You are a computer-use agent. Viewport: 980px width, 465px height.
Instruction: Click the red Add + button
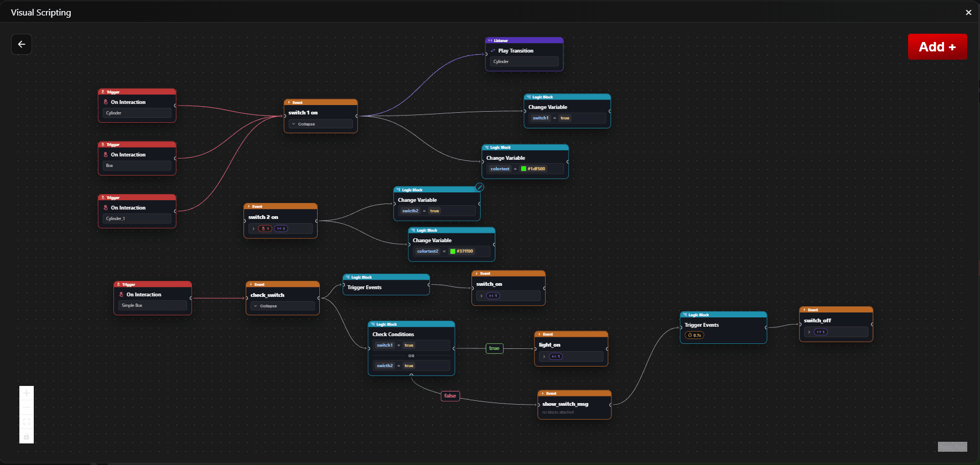coord(937,47)
